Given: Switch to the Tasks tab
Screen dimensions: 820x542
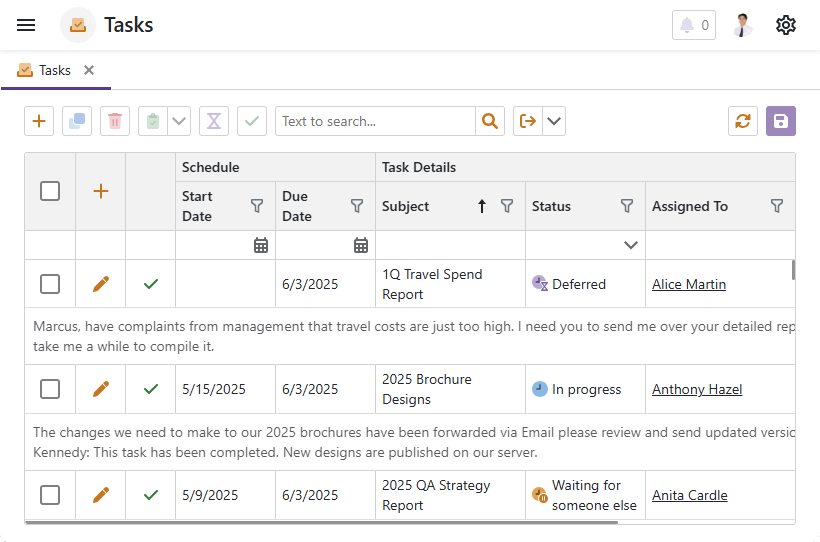Looking at the screenshot, I should tap(46, 70).
